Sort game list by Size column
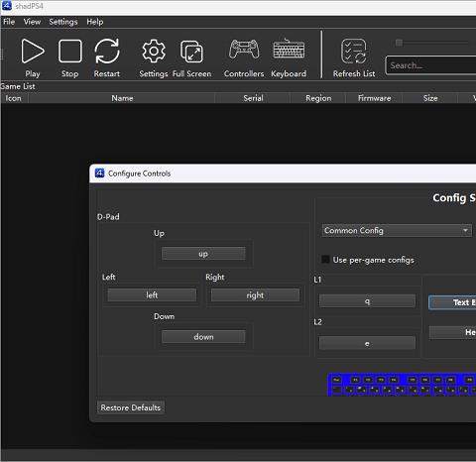 click(x=430, y=98)
